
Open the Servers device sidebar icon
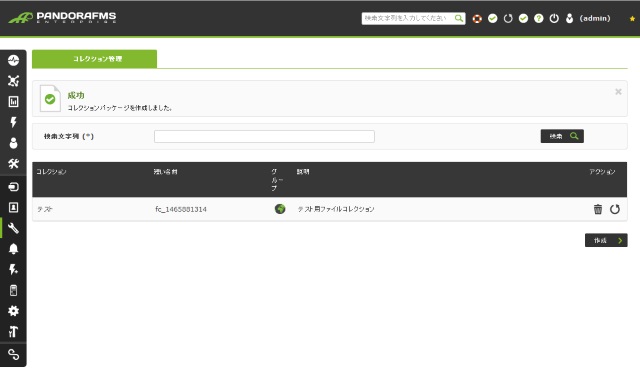coord(13,290)
